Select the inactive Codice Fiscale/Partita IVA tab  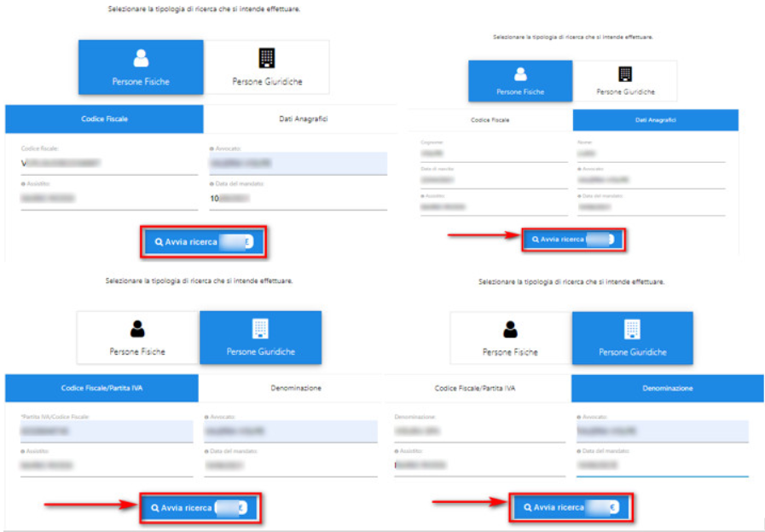pos(474,388)
